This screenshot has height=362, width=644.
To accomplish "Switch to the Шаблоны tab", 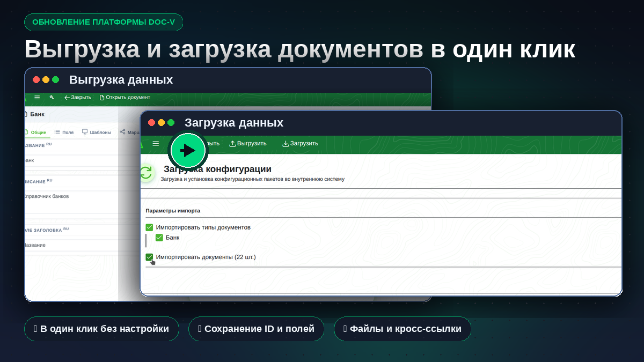I will (97, 132).
